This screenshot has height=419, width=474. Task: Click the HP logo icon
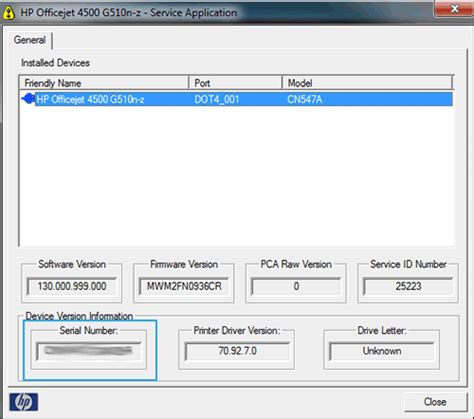[x=24, y=402]
